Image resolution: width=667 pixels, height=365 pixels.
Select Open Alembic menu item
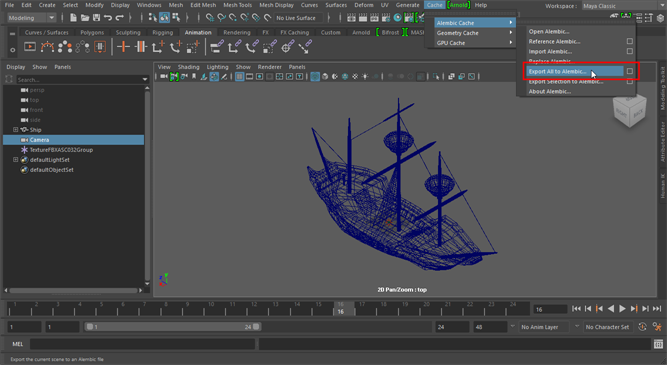click(549, 31)
